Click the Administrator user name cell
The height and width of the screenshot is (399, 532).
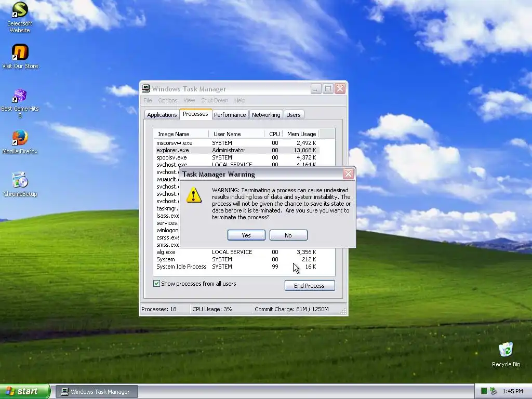coord(229,150)
